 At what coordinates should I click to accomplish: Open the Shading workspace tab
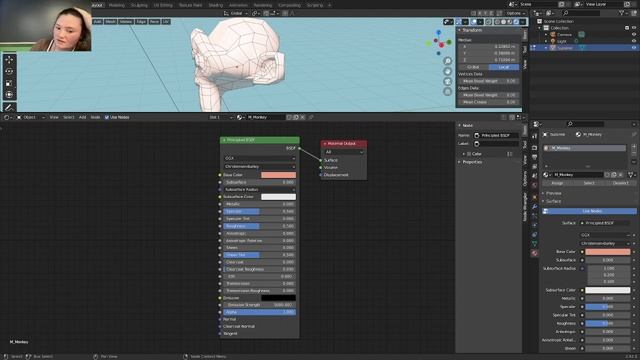[x=216, y=5]
